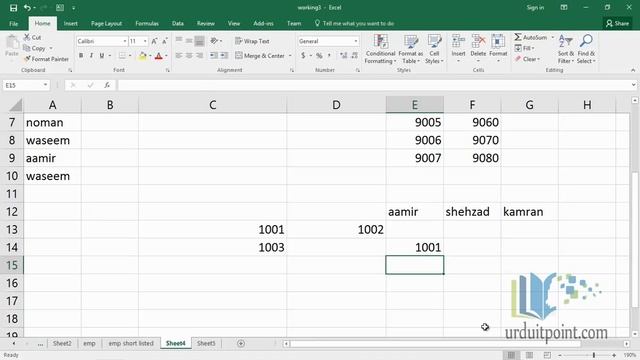Apply Comma Style
640x360 pixels.
coord(329,56)
